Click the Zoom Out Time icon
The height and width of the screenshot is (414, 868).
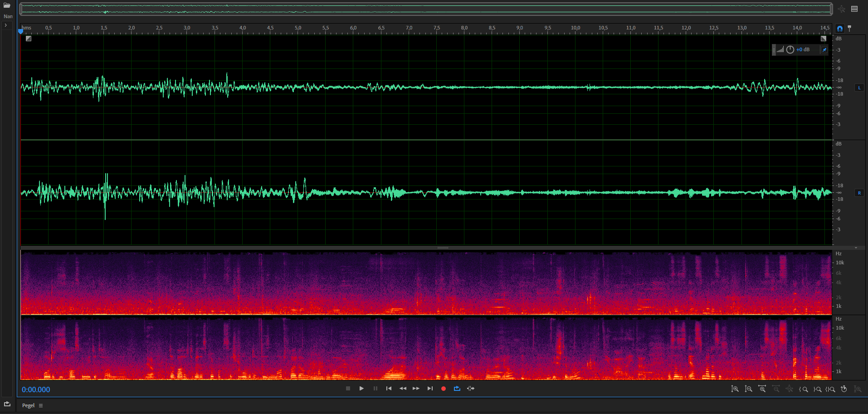776,389
